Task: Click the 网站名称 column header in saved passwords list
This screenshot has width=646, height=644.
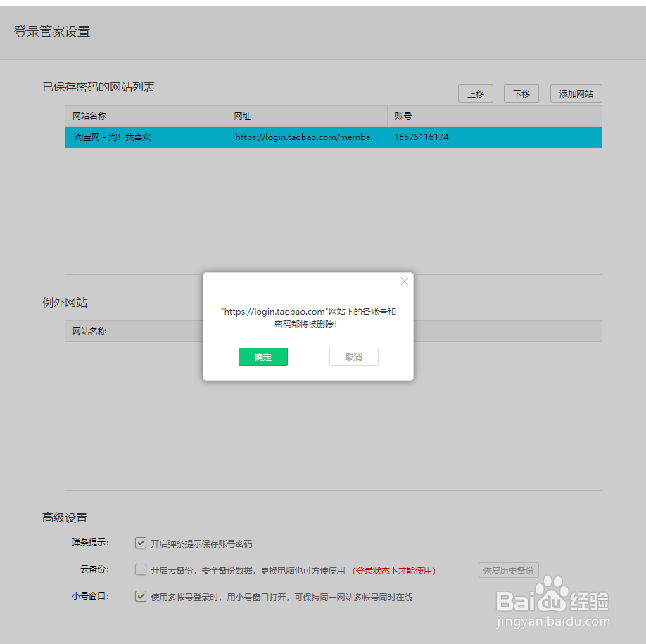Action: pos(89,116)
